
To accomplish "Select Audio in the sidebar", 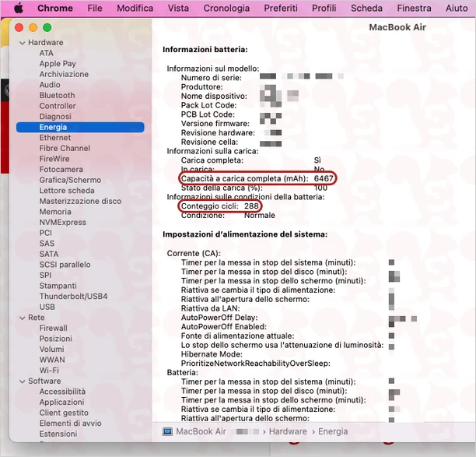I will tap(50, 85).
